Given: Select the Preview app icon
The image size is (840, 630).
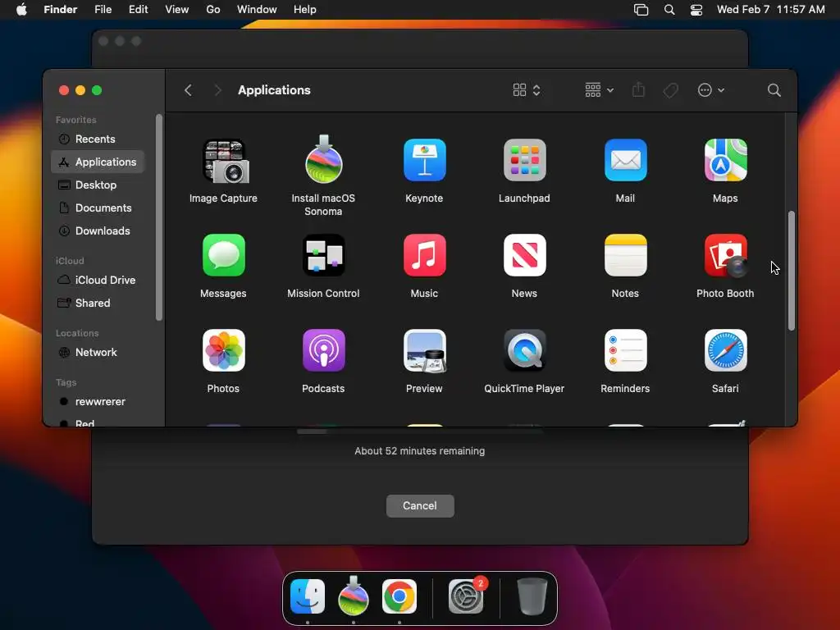Looking at the screenshot, I should pyautogui.click(x=424, y=350).
